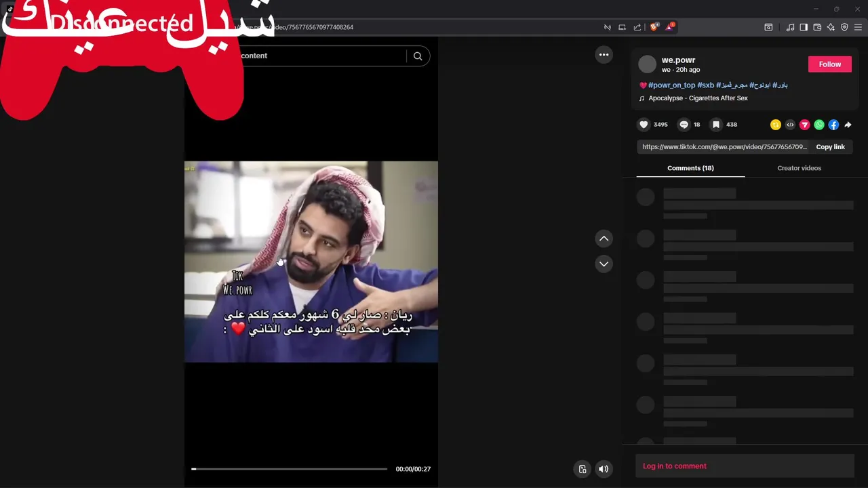Click the crossed-out signal icon in address bar
868x488 pixels.
tap(607, 27)
